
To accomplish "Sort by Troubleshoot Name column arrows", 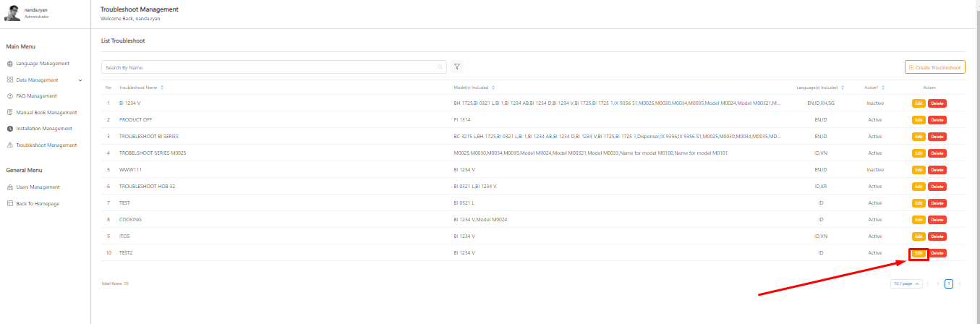I will 162,88.
